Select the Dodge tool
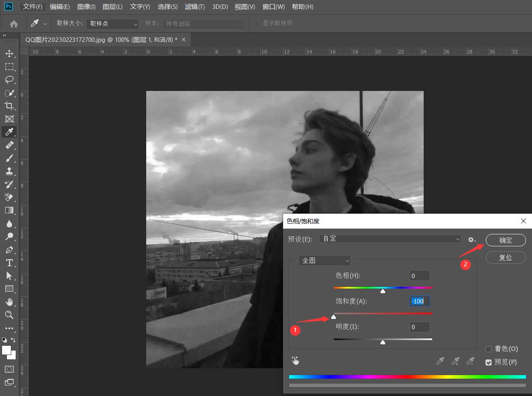Image resolution: width=532 pixels, height=396 pixels. coord(9,236)
